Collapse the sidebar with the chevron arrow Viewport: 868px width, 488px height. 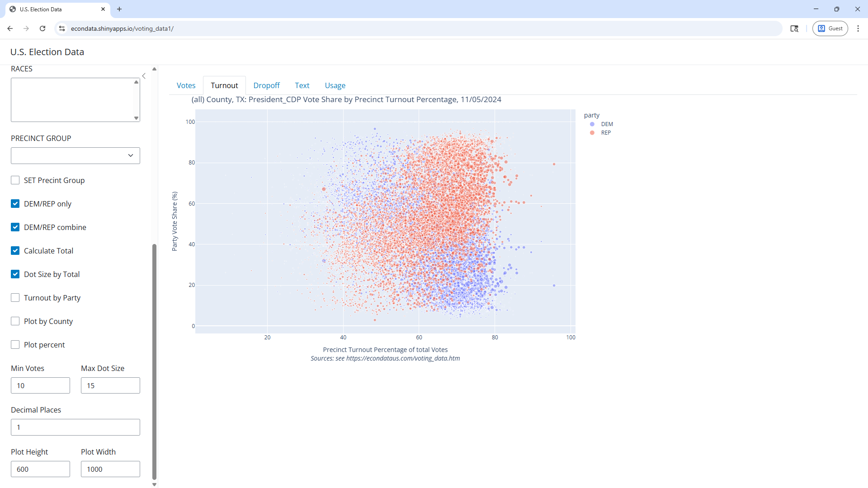tap(144, 76)
